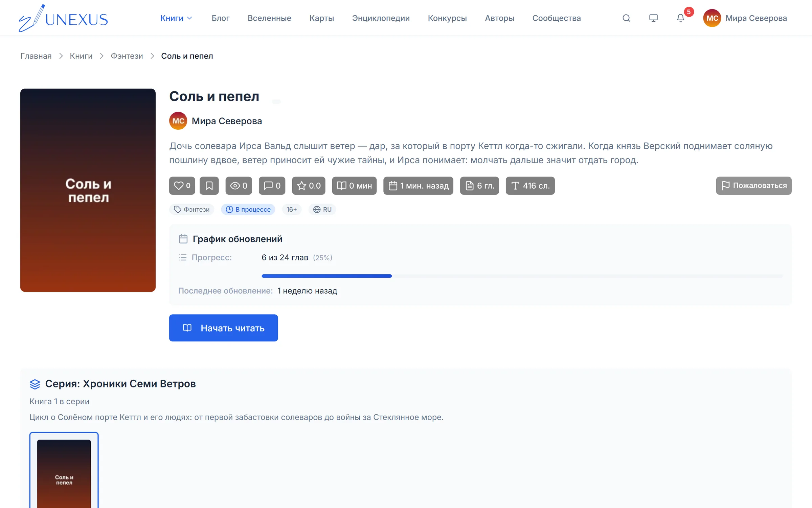
Task: Expand the Книги dropdown menu
Action: click(176, 18)
